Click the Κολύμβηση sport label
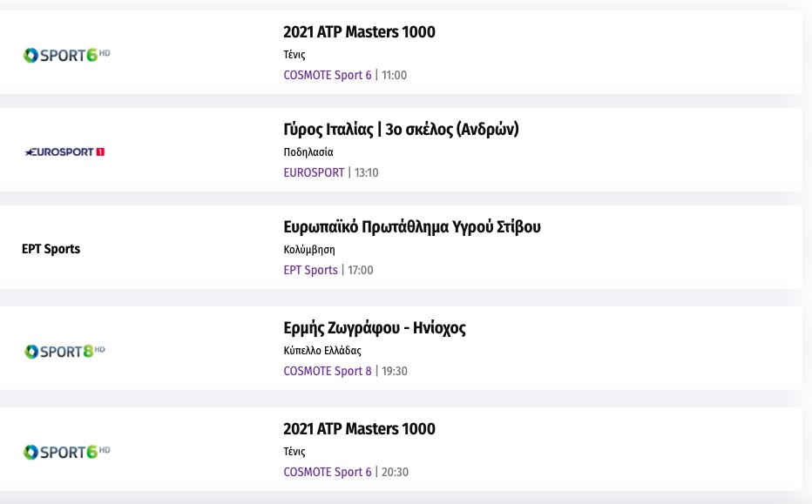This screenshot has width=812, height=504. tap(309, 250)
